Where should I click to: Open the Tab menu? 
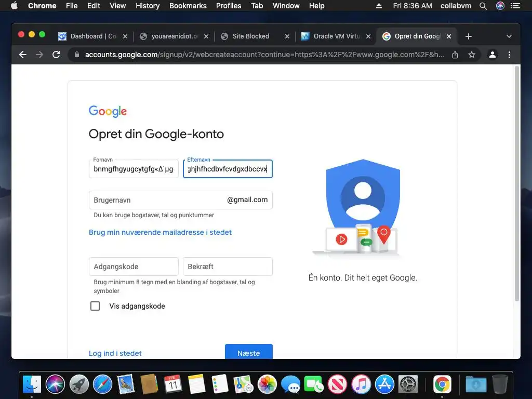click(257, 6)
